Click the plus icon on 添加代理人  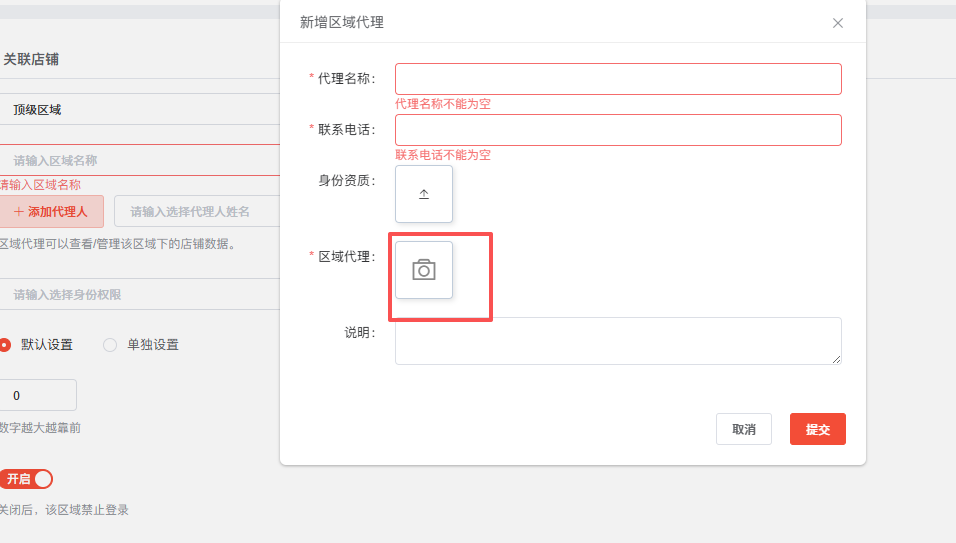[19, 212]
